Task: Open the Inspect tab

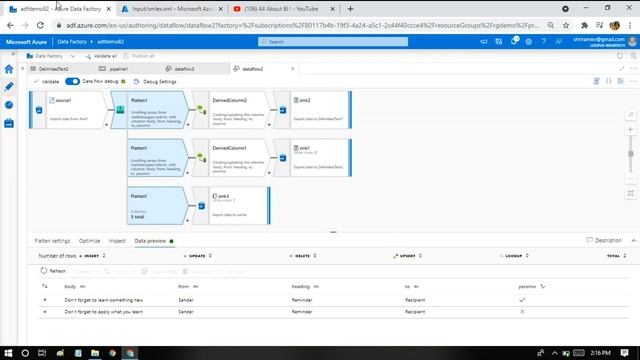Action: pyautogui.click(x=117, y=241)
